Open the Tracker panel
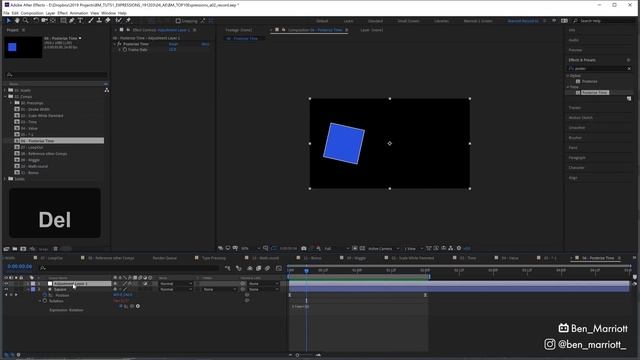 575,108
